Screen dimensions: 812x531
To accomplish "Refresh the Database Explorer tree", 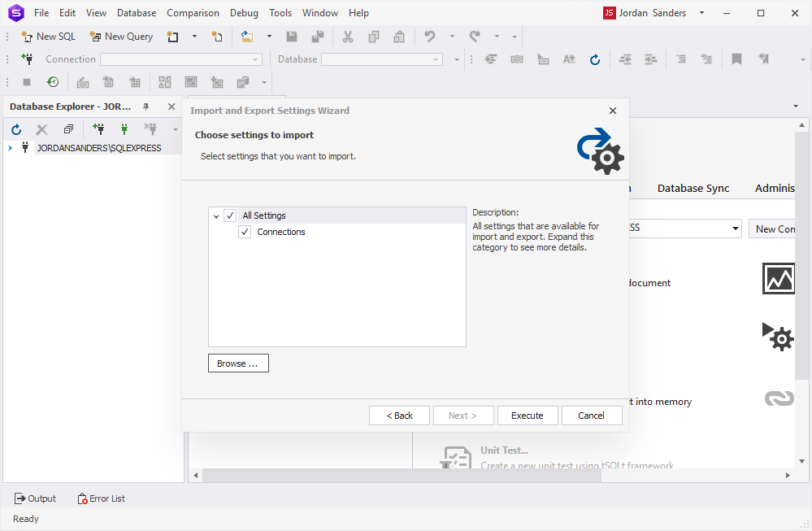I will [x=16, y=129].
